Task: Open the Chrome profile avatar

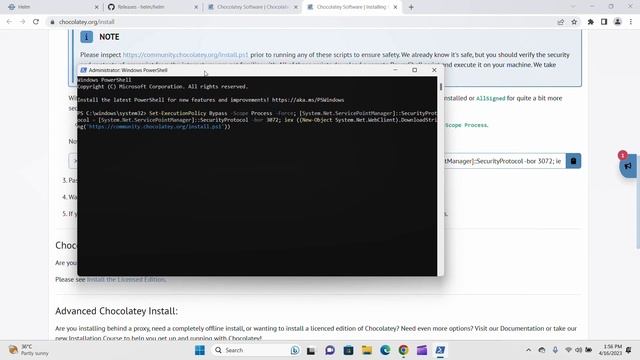Action: (x=618, y=22)
